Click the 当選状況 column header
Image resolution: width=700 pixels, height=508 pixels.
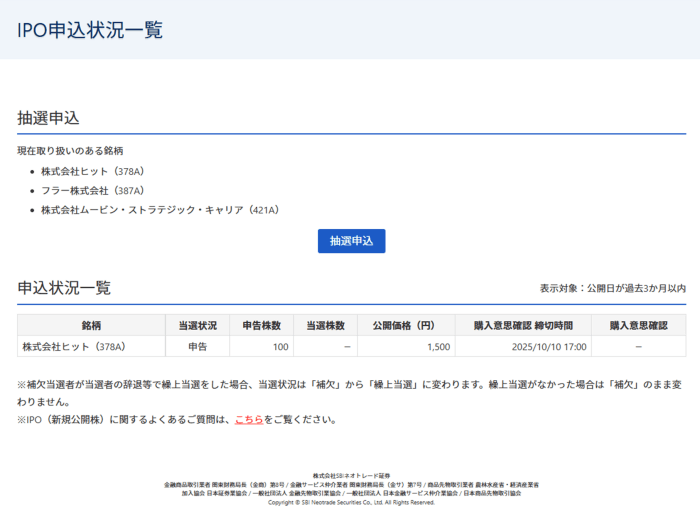point(197,325)
